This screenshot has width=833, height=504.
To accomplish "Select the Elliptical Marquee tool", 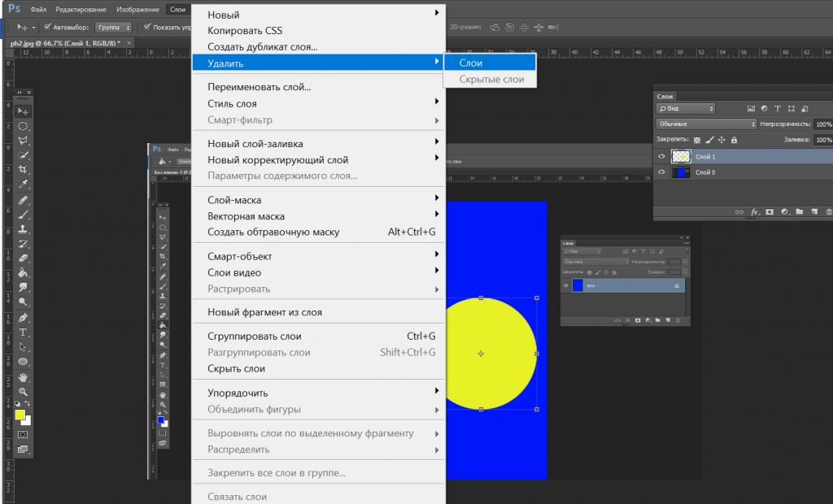I will (x=24, y=126).
